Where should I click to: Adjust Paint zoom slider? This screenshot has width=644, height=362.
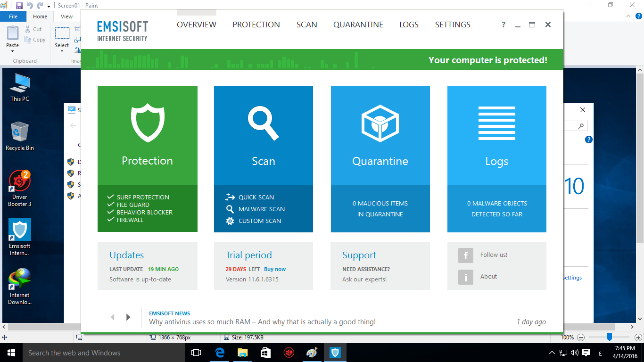[x=610, y=337]
